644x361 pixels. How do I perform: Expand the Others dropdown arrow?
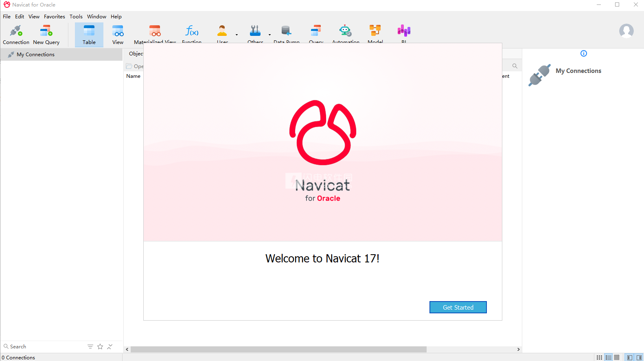(x=269, y=35)
